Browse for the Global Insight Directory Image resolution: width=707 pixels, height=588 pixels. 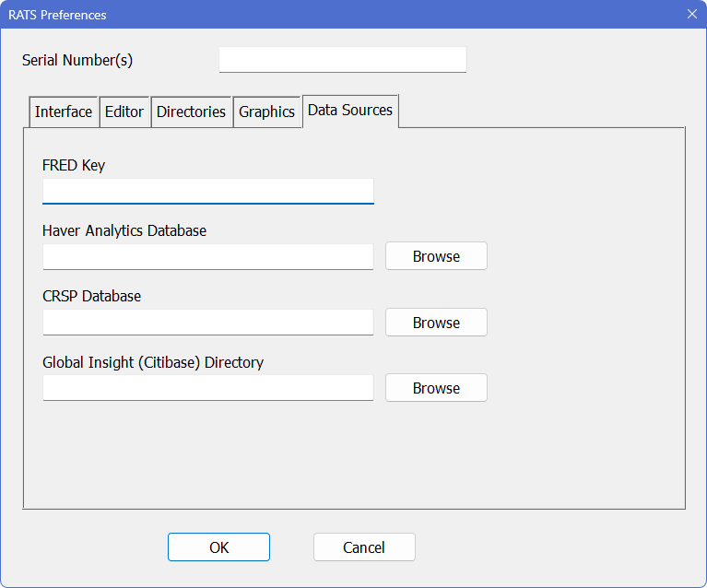pyautogui.click(x=436, y=388)
